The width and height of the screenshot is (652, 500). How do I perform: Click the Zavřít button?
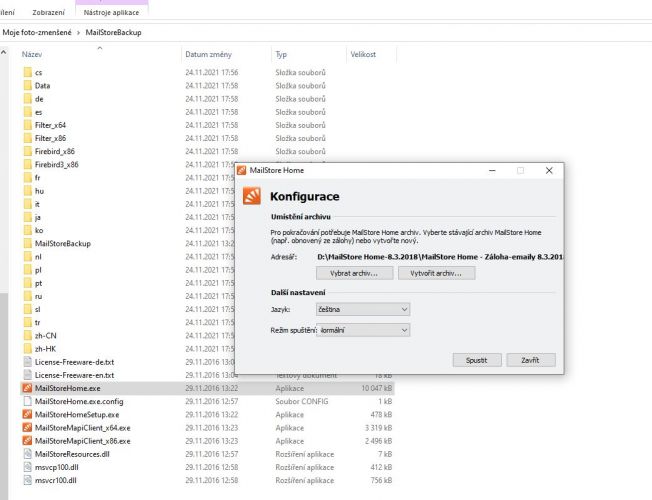(x=531, y=360)
